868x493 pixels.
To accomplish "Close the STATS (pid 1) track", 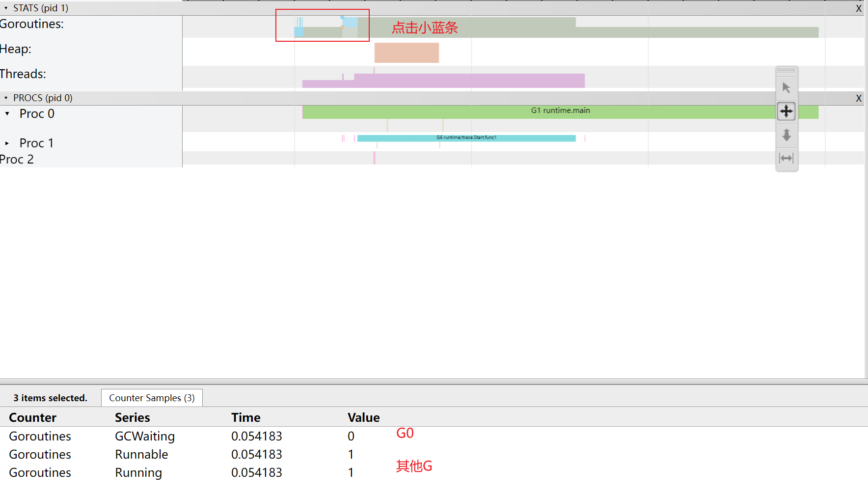I will (x=859, y=8).
